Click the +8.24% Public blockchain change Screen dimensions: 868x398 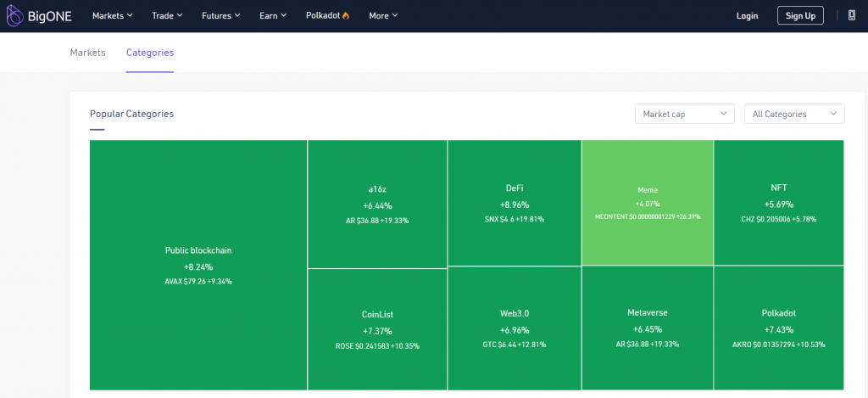(x=198, y=266)
